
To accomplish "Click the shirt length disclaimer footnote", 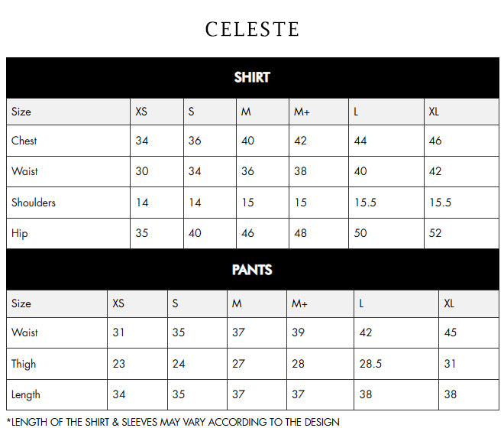I will tap(173, 422).
